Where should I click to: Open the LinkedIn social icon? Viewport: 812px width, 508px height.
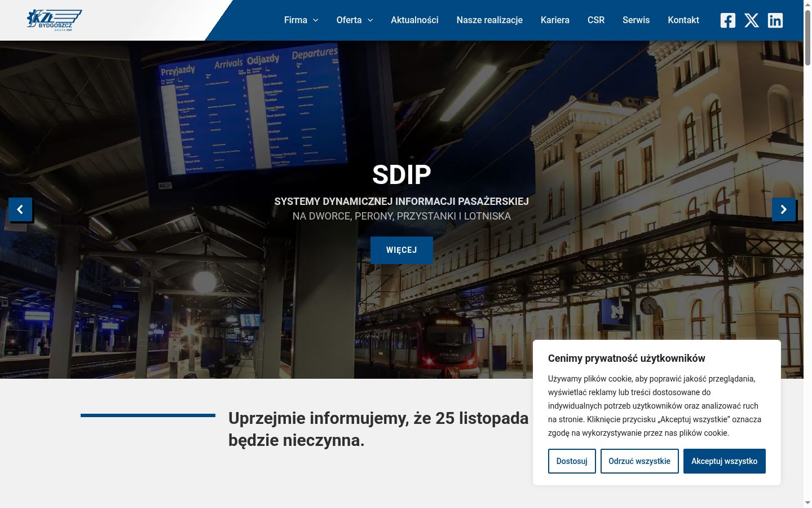[x=775, y=20]
